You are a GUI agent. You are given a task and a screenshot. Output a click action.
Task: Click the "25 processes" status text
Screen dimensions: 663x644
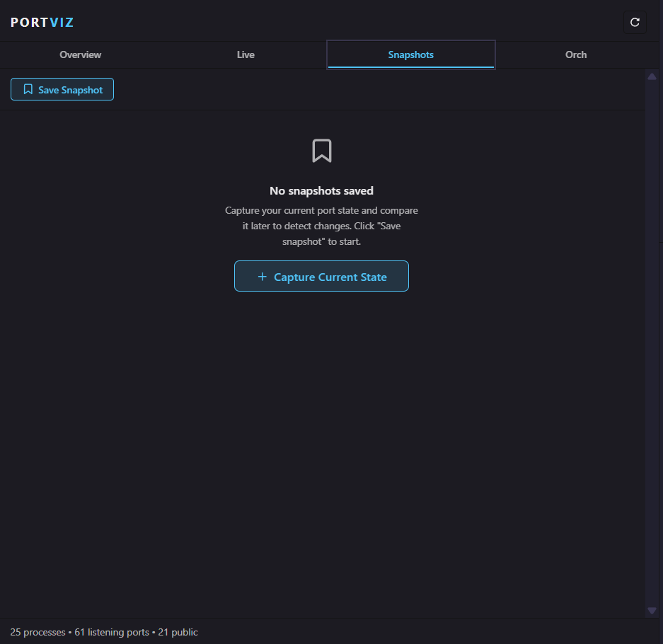coord(38,632)
